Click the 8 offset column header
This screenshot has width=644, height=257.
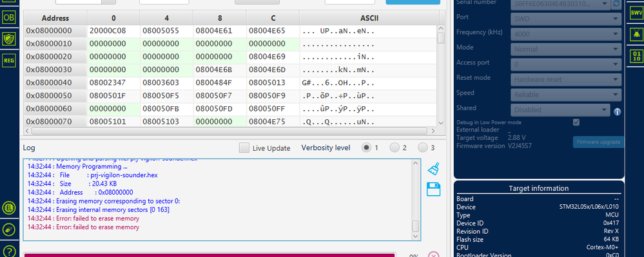220,18
